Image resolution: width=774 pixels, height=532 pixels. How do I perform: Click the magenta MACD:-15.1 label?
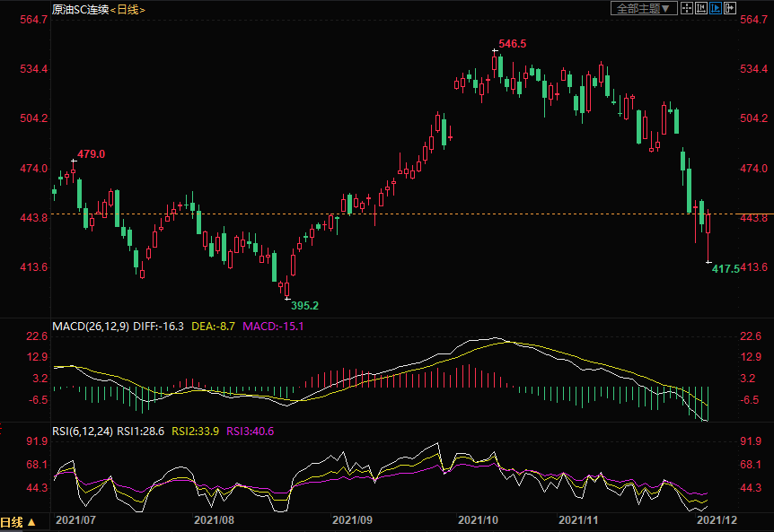point(273,326)
